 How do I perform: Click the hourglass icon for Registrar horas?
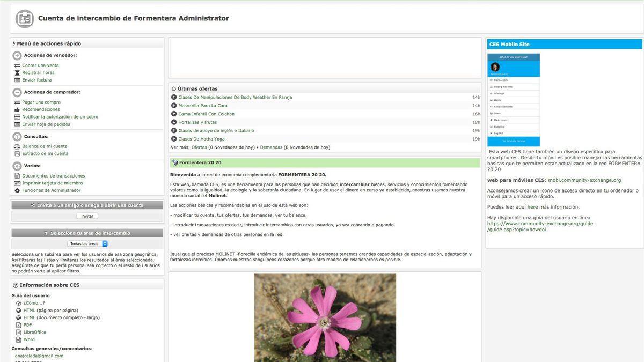[17, 73]
